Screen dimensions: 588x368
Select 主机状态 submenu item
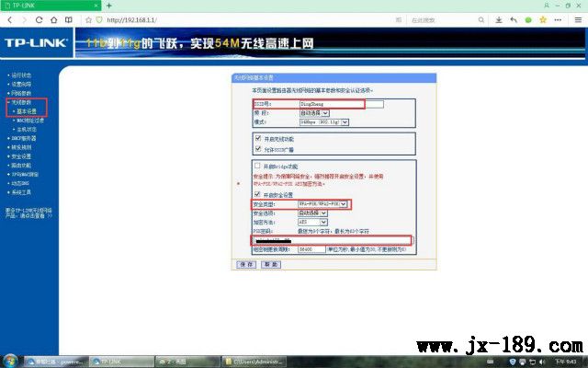click(27, 129)
